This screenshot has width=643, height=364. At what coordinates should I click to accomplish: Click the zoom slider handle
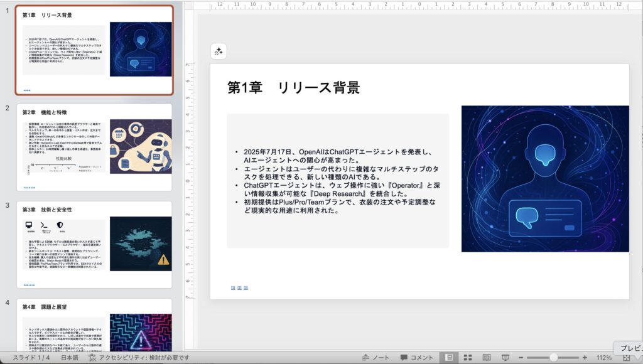pyautogui.click(x=554, y=358)
